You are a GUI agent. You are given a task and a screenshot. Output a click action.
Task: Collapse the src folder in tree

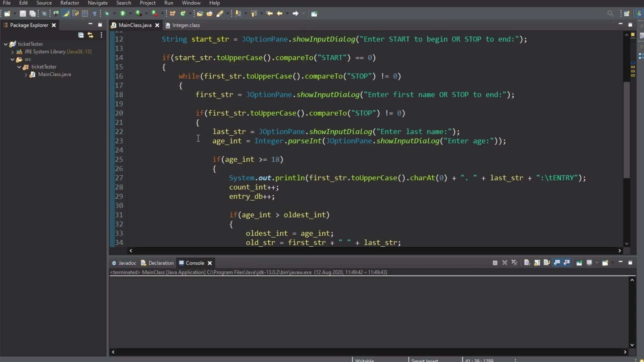point(12,60)
